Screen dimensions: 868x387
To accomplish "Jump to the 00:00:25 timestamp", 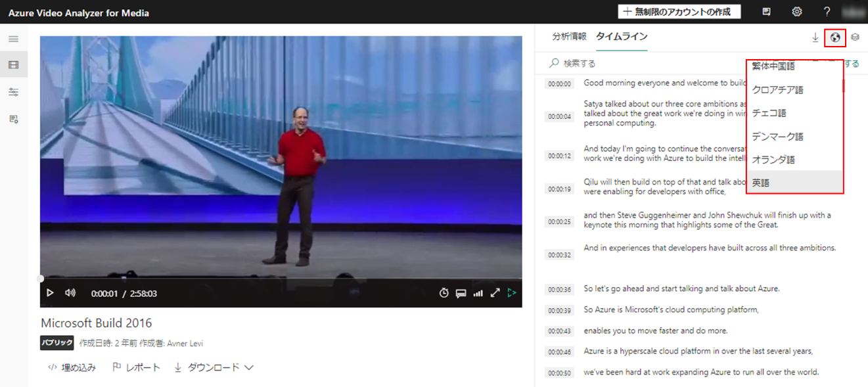I will pos(560,222).
